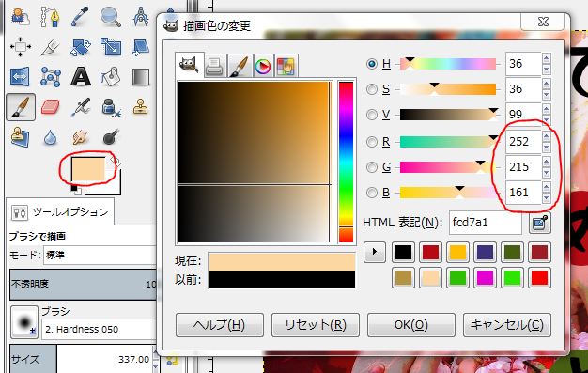Pick a screen color with HTML-row eyedropper button
The height and width of the screenshot is (373, 588).
(539, 223)
